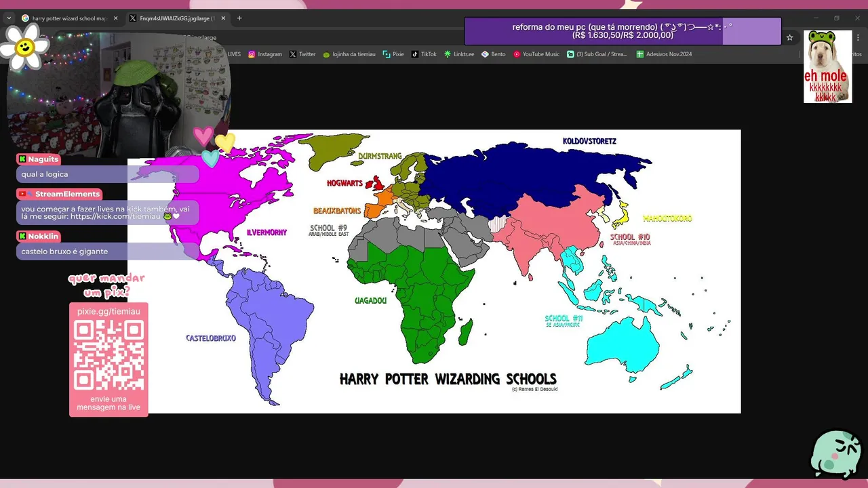Click the smiling daisy flower icon

[25, 47]
